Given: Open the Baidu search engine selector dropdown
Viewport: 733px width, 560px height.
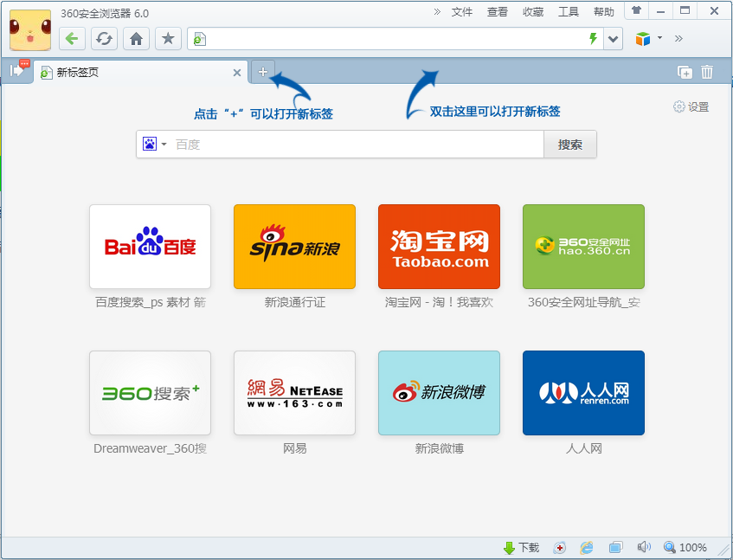Looking at the screenshot, I should point(155,145).
